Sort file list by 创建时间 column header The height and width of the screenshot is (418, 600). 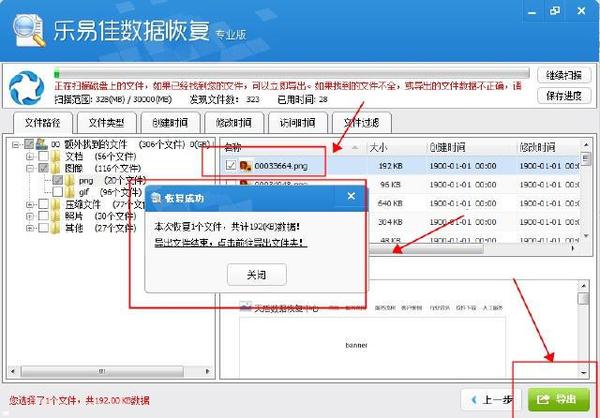[471, 147]
